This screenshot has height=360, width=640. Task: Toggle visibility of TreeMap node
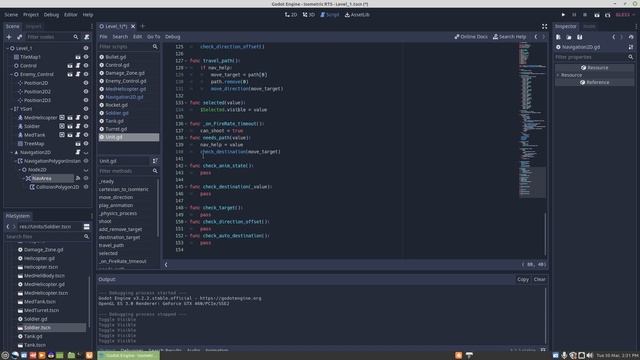pos(86,144)
